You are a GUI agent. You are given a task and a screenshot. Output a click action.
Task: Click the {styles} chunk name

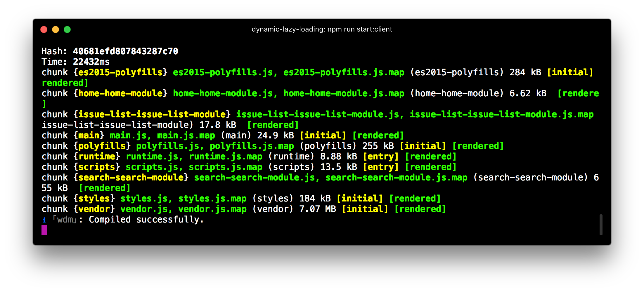[x=94, y=199]
